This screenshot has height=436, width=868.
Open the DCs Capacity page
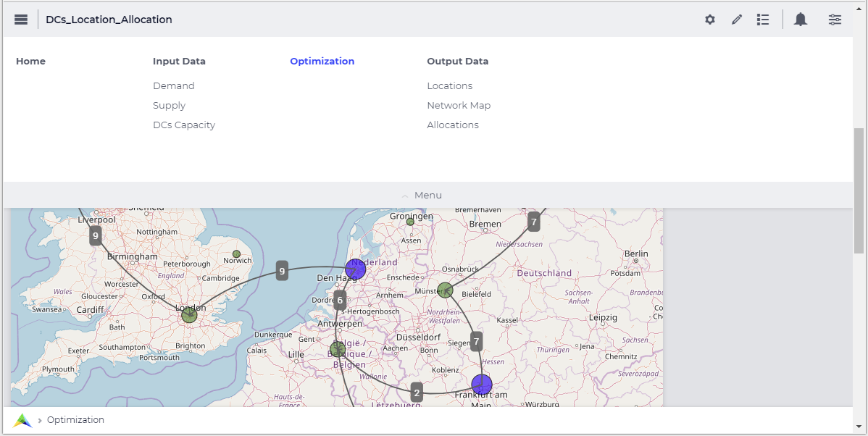click(x=184, y=125)
